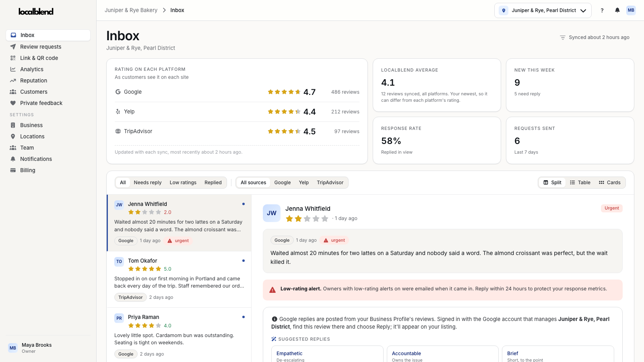Select the Brief suggested reply
The width and height of the screenshot is (644, 362).
(558, 354)
